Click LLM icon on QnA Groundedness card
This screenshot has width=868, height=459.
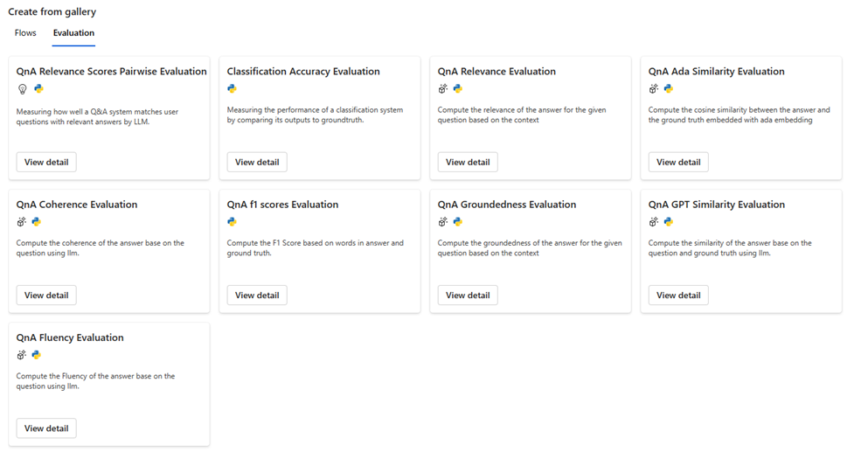443,222
